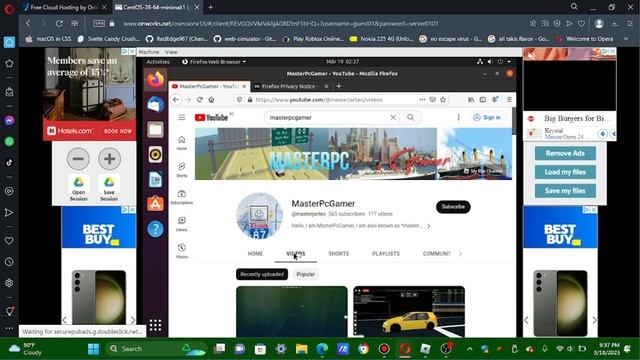Subscribe to MasterPcGamer channel
Screen dimensions: 640x360
coord(453,207)
